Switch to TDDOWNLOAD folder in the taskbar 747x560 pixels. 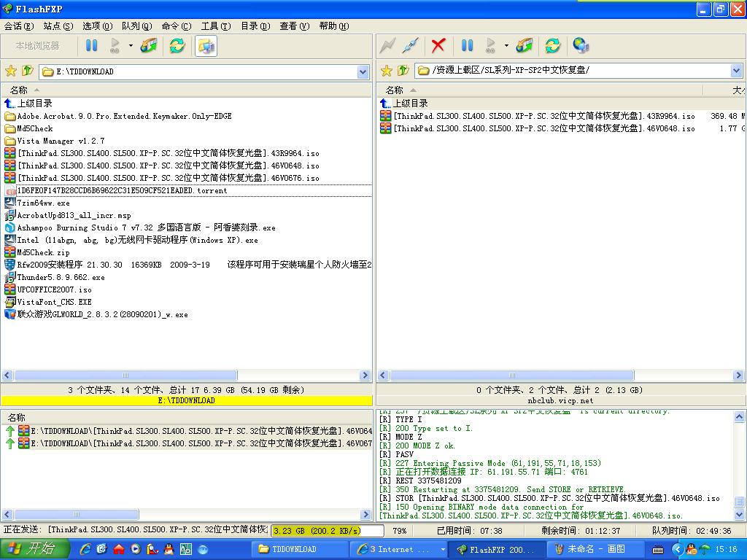(x=300, y=550)
